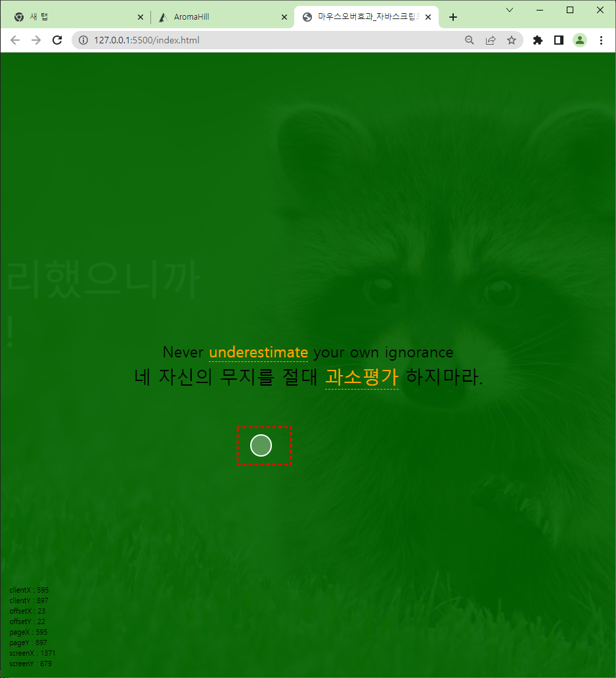Screen dimensions: 616x678
Task: Click the clientX : 595 readout
Action: pyautogui.click(x=29, y=590)
